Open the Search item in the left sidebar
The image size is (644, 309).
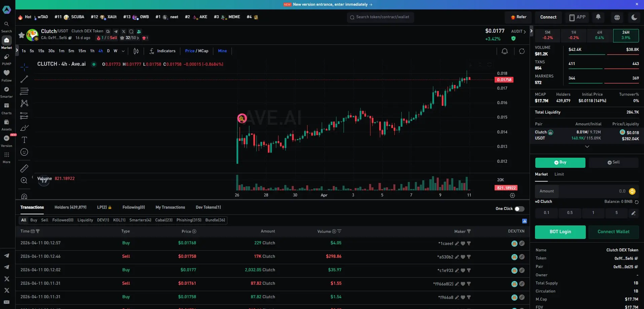click(x=6, y=27)
